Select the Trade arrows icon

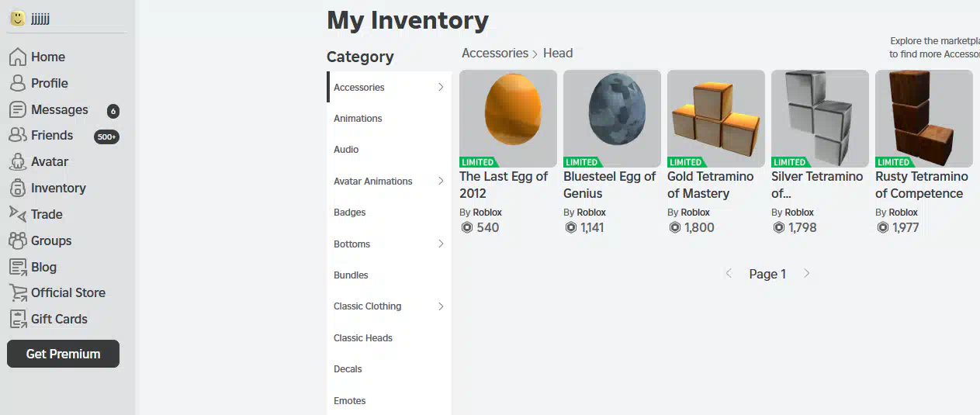coord(17,214)
